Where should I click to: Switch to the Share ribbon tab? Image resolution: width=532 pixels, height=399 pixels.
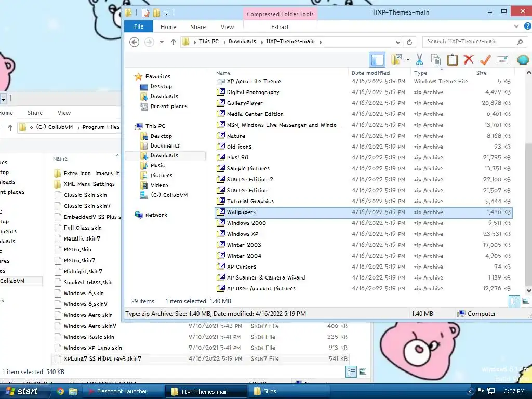[x=198, y=27]
